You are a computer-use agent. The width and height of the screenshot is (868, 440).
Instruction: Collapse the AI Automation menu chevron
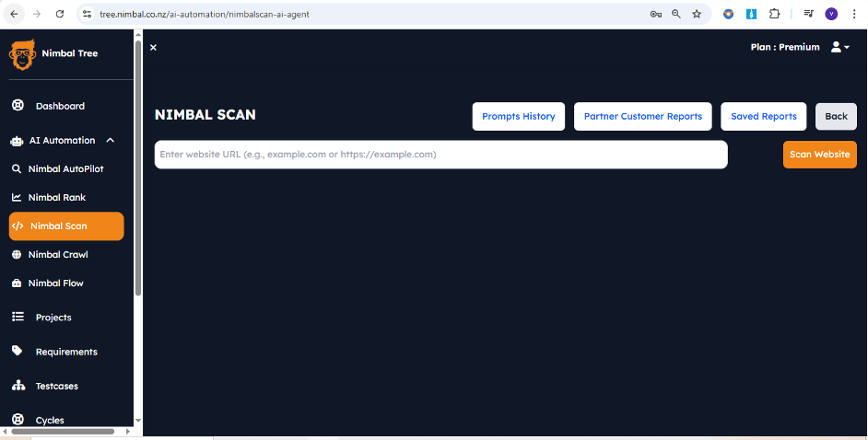tap(111, 141)
